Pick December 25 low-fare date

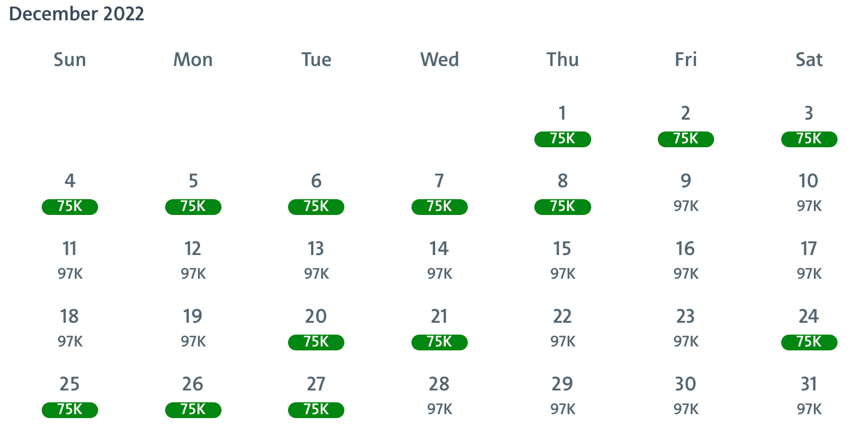[70, 397]
